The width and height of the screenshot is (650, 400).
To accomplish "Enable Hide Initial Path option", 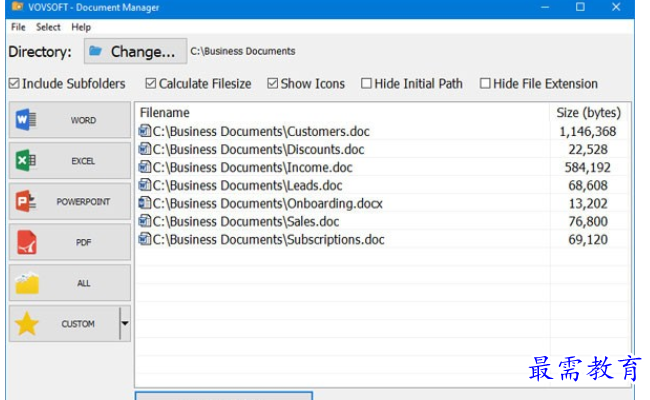I will 366,83.
